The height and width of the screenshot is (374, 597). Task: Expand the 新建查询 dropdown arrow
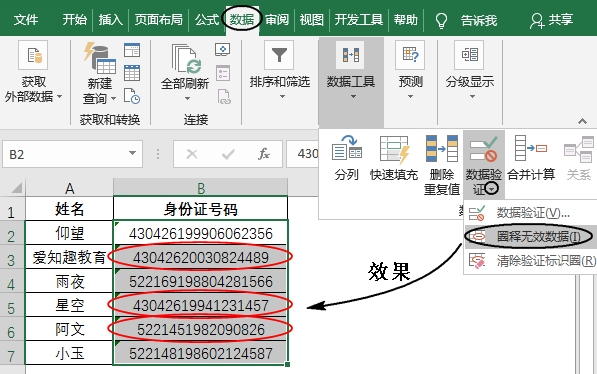[113, 99]
